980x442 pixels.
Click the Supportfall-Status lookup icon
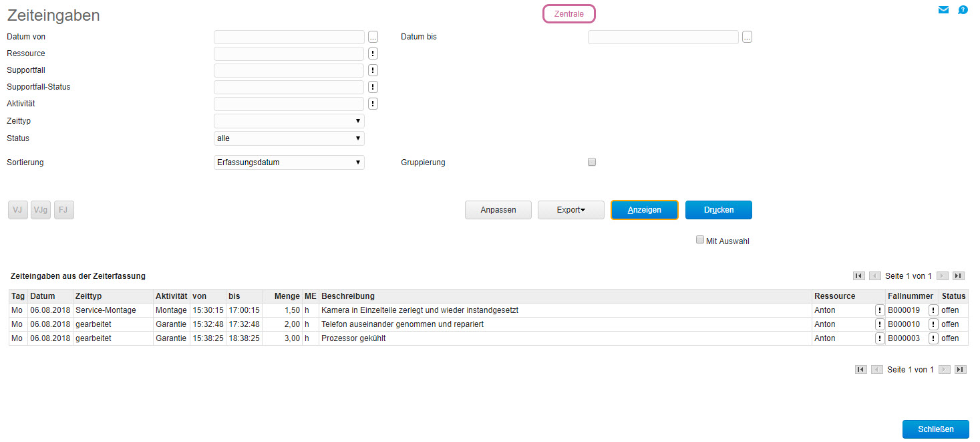tap(373, 88)
